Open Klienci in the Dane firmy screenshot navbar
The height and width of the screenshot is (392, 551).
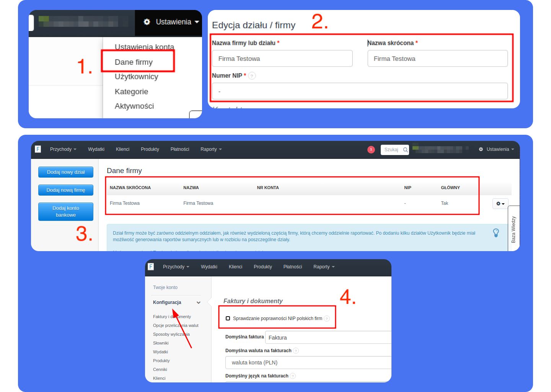point(122,149)
